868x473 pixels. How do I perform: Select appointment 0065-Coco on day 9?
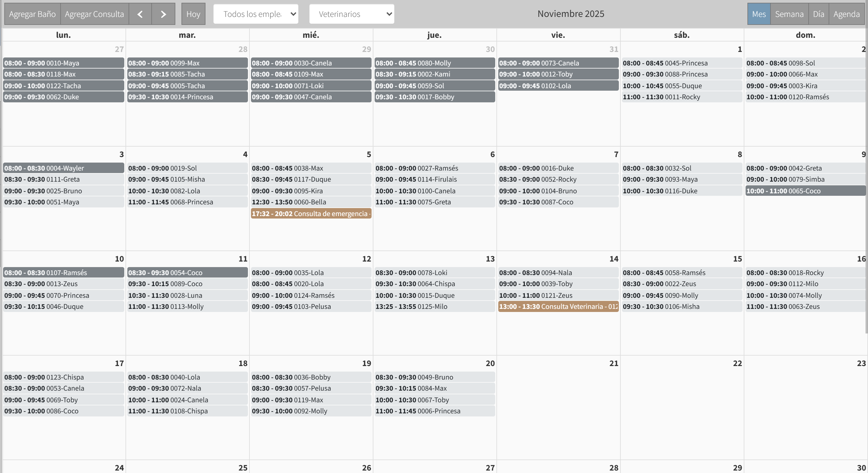click(805, 191)
